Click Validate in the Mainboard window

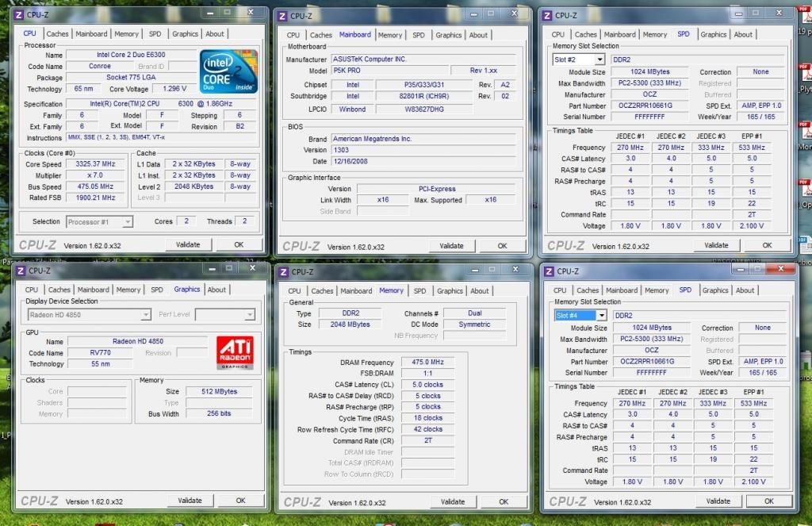click(x=452, y=246)
